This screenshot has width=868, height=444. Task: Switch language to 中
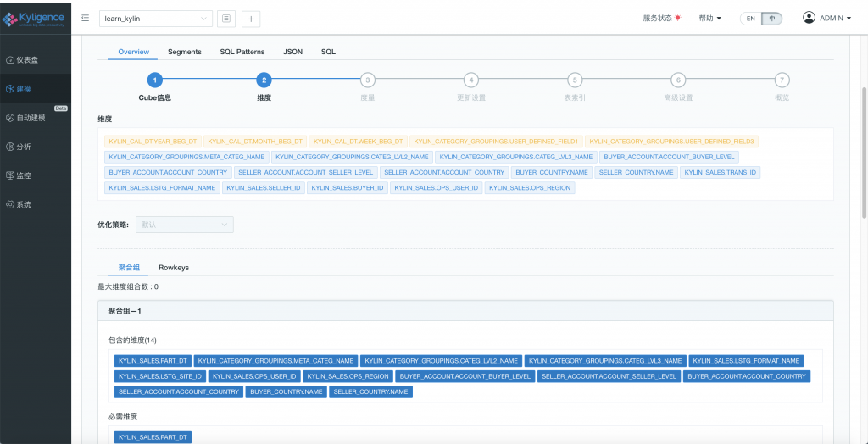tap(771, 18)
